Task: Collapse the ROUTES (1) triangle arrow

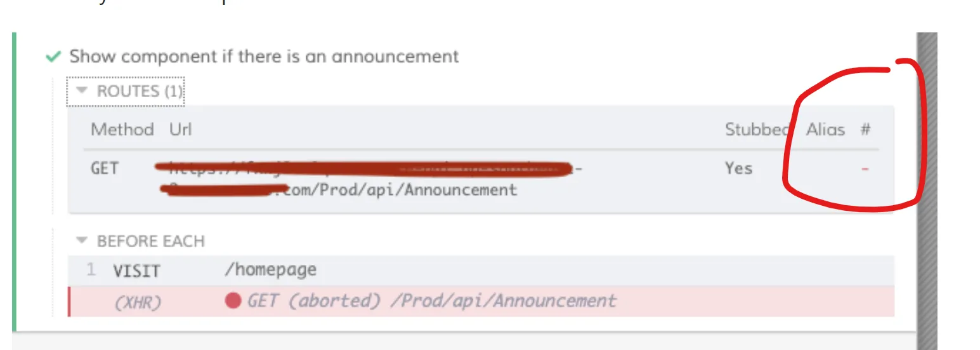Action: pos(81,91)
